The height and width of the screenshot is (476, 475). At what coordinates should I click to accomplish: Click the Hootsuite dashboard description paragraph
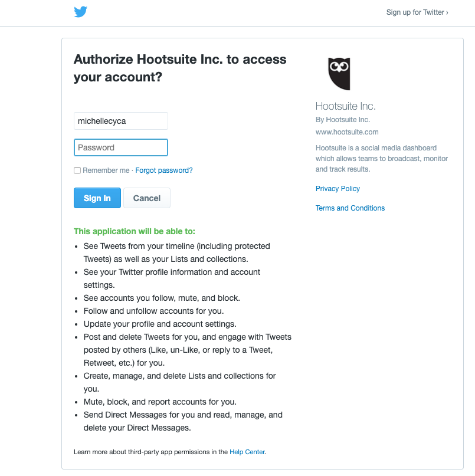pos(382,159)
